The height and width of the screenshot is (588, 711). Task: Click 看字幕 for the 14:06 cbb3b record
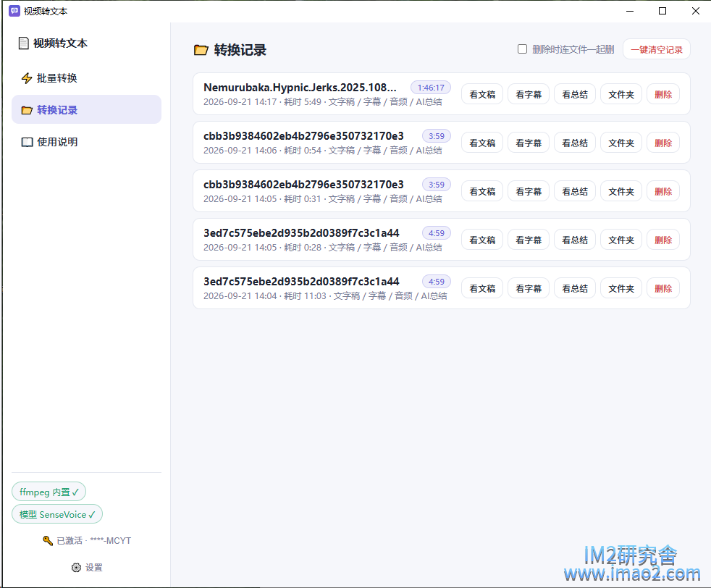pos(529,143)
